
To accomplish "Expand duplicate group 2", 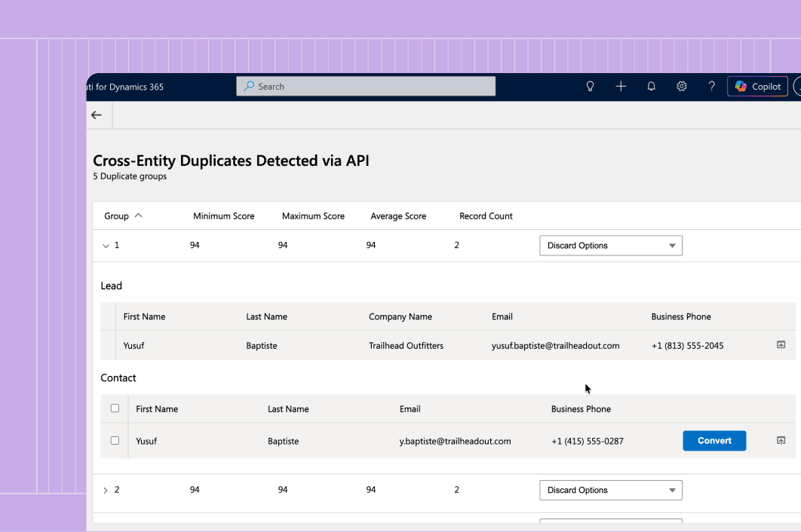I will 106,490.
